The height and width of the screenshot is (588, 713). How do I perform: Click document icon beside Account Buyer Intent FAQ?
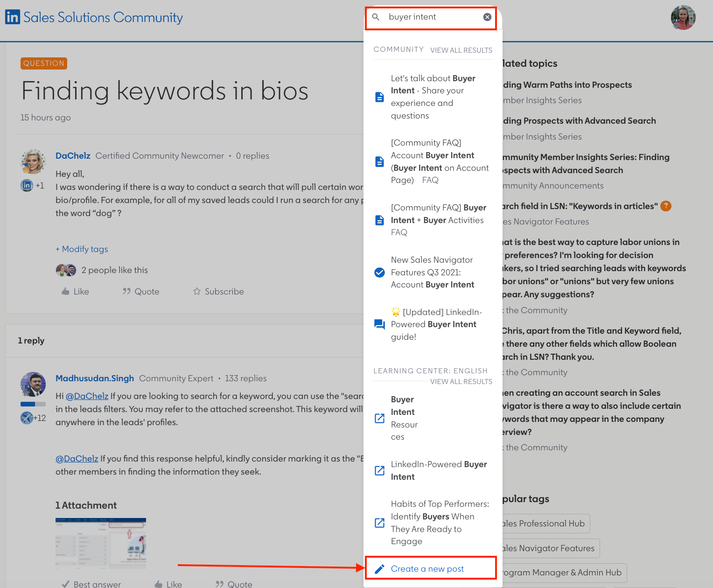pos(380,161)
